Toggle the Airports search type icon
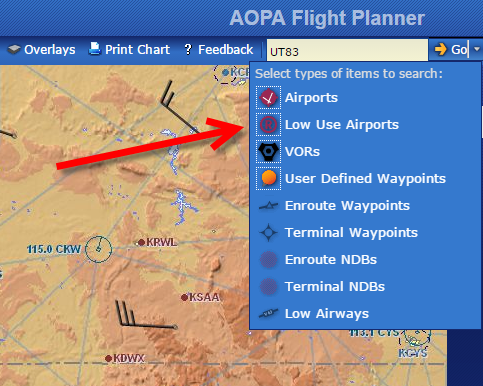The height and width of the screenshot is (386, 483). (268, 98)
